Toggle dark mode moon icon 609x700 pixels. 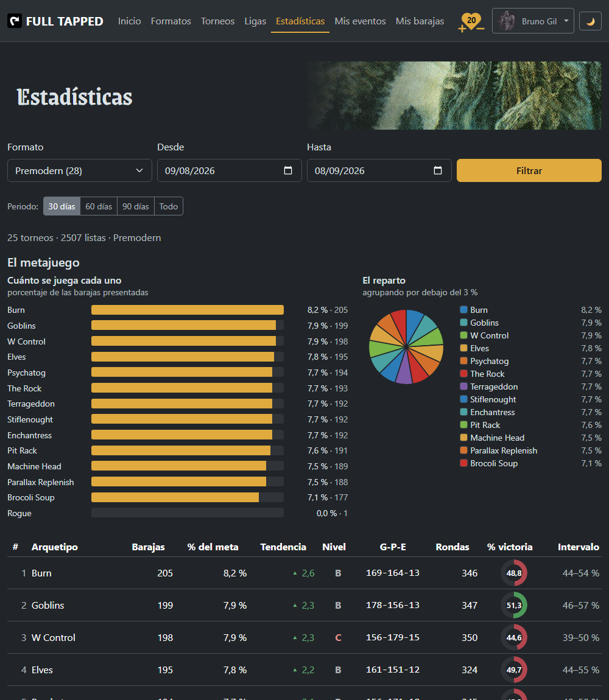pos(590,21)
